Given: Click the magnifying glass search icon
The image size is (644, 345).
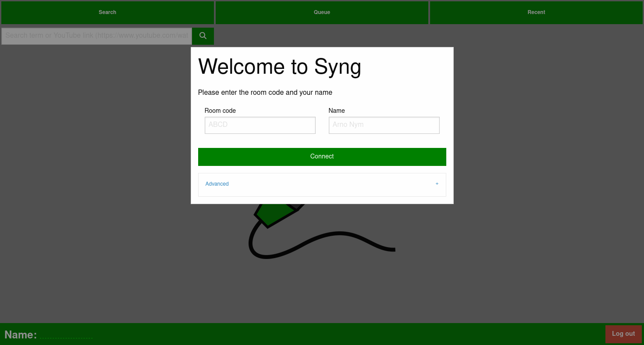Looking at the screenshot, I should click(203, 36).
